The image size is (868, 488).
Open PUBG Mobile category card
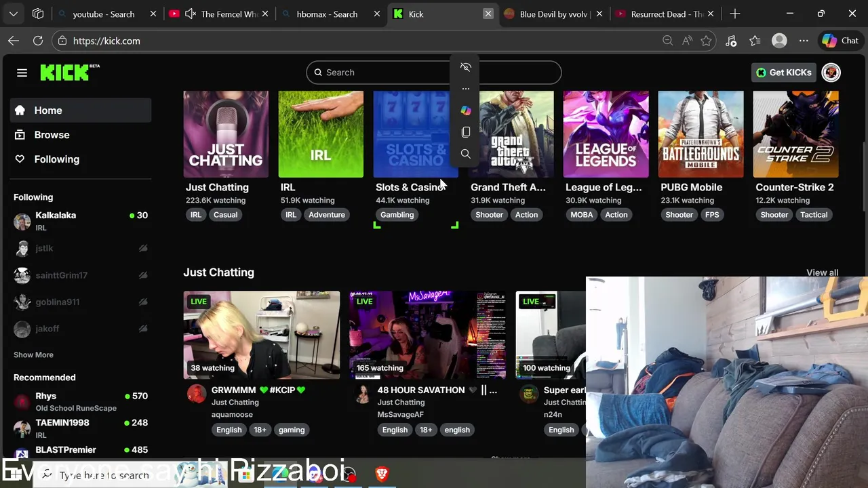pyautogui.click(x=701, y=134)
